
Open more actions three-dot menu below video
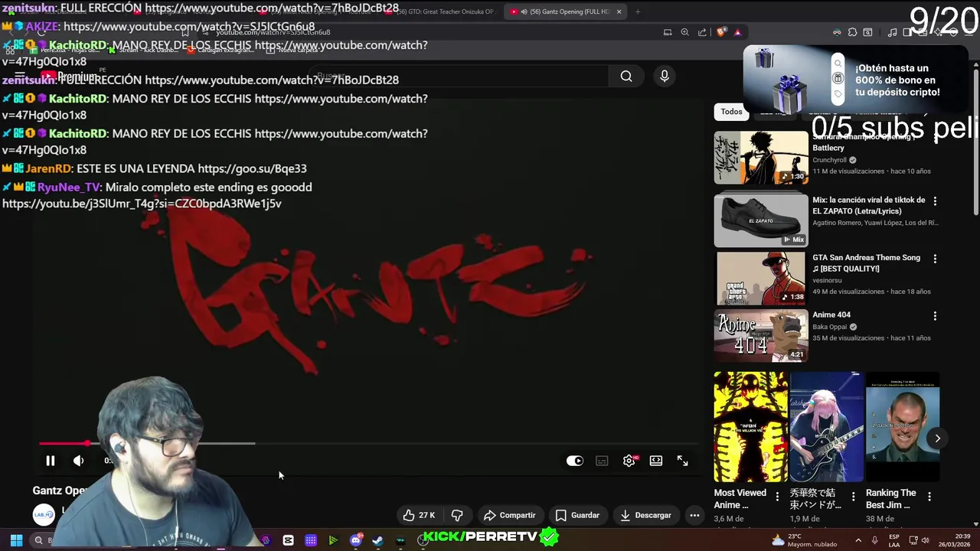[x=694, y=515]
